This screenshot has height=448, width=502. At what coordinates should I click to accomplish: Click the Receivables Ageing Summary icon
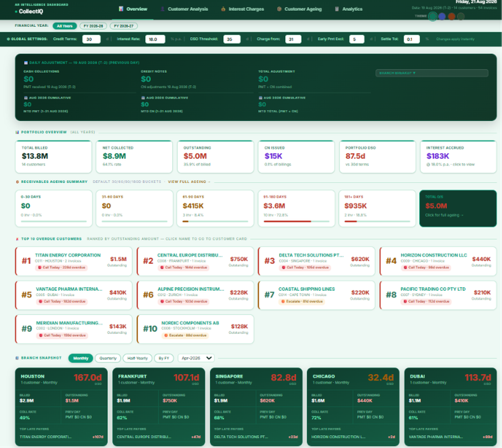pos(17,182)
